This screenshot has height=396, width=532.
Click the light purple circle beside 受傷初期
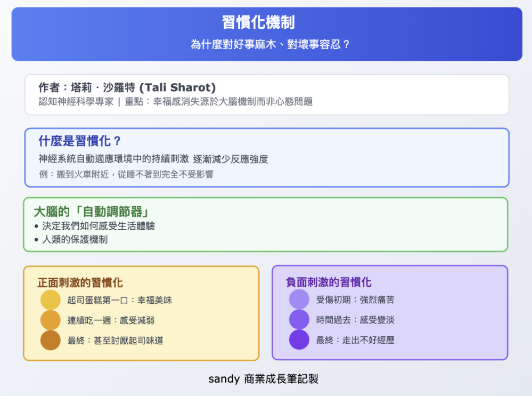299,299
